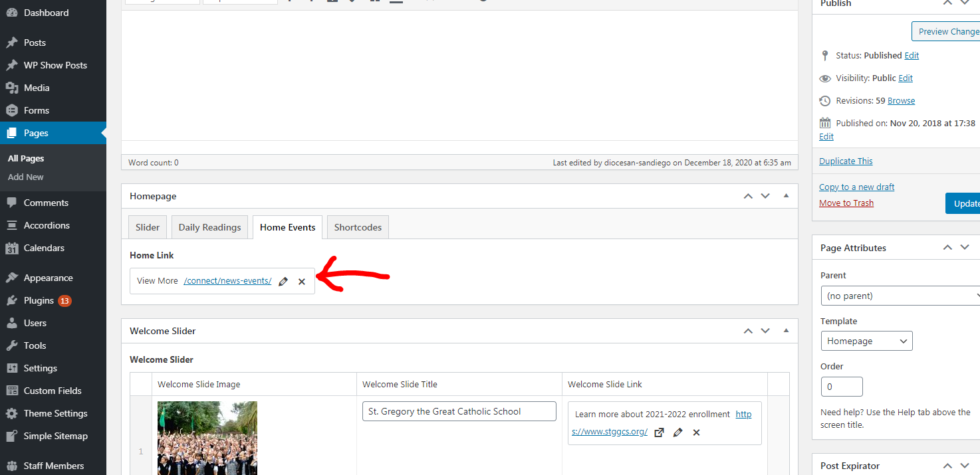The height and width of the screenshot is (475, 980).
Task: Remove the Welcome Slide Link
Action: (697, 432)
